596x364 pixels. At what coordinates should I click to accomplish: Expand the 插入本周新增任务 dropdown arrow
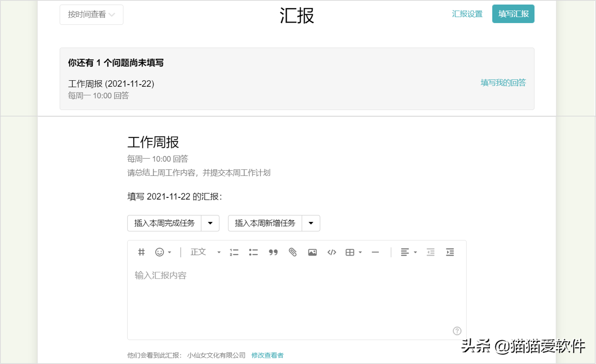[310, 223]
